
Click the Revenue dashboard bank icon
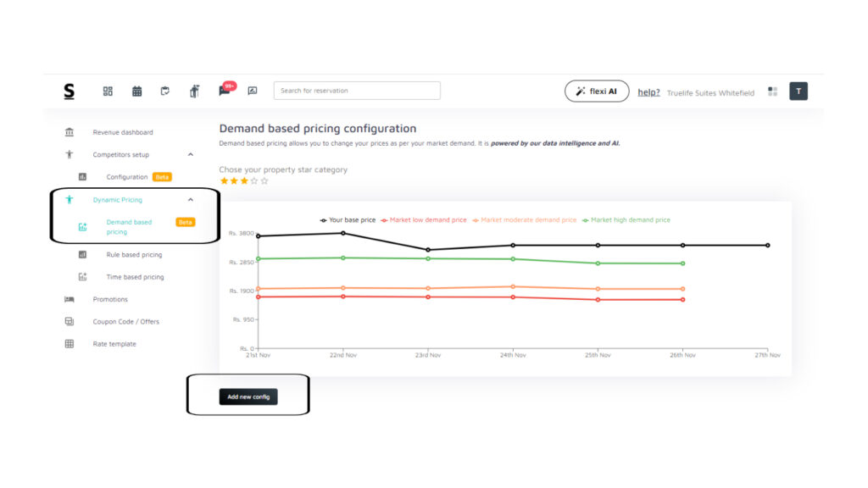[x=70, y=132]
